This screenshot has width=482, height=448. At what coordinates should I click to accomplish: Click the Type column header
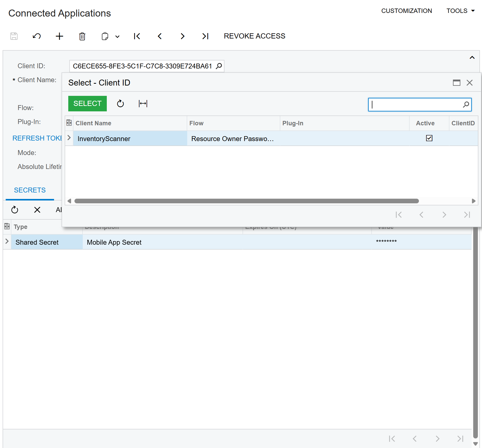47,227
